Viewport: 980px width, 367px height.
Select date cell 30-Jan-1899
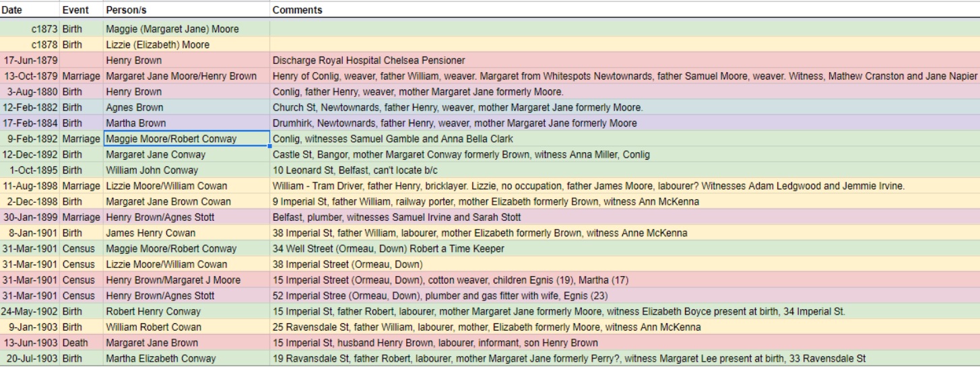pyautogui.click(x=30, y=218)
